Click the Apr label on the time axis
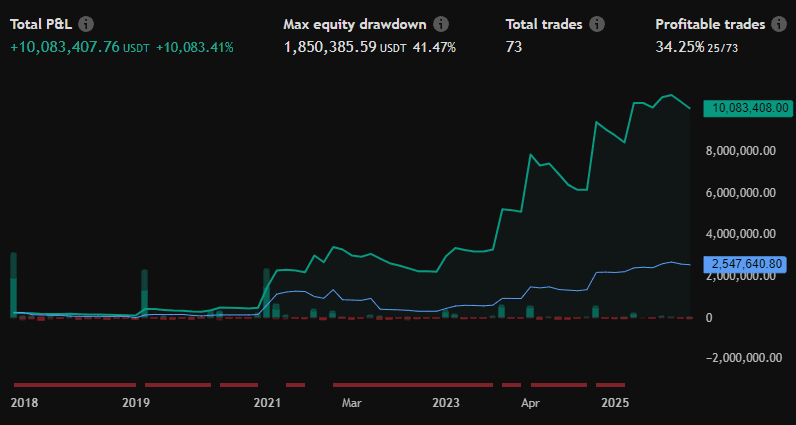 tap(530, 404)
